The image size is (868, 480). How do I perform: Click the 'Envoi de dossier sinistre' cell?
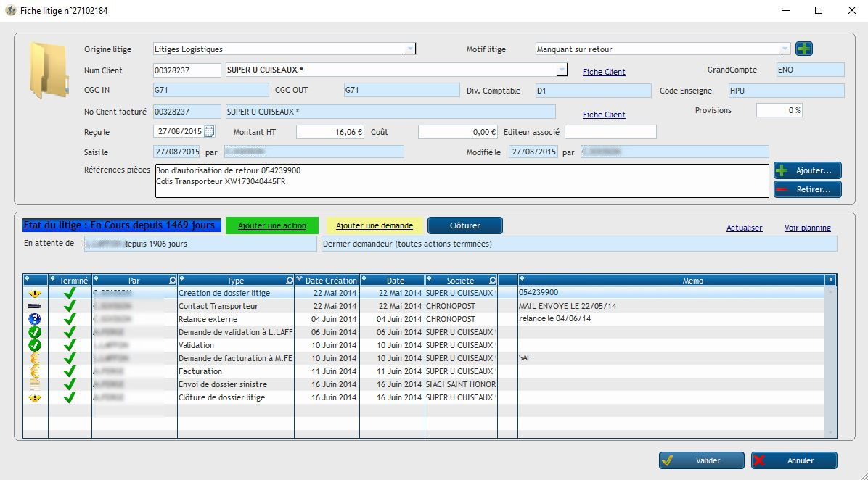click(x=236, y=384)
